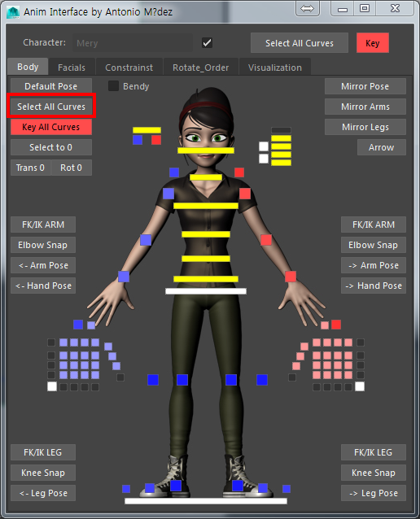Viewport: 420px width, 519px height.
Task: Click the Arrow button
Action: (x=382, y=147)
